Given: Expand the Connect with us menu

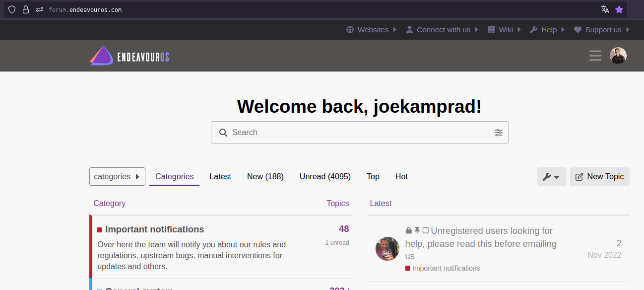Looking at the screenshot, I should point(442,30).
